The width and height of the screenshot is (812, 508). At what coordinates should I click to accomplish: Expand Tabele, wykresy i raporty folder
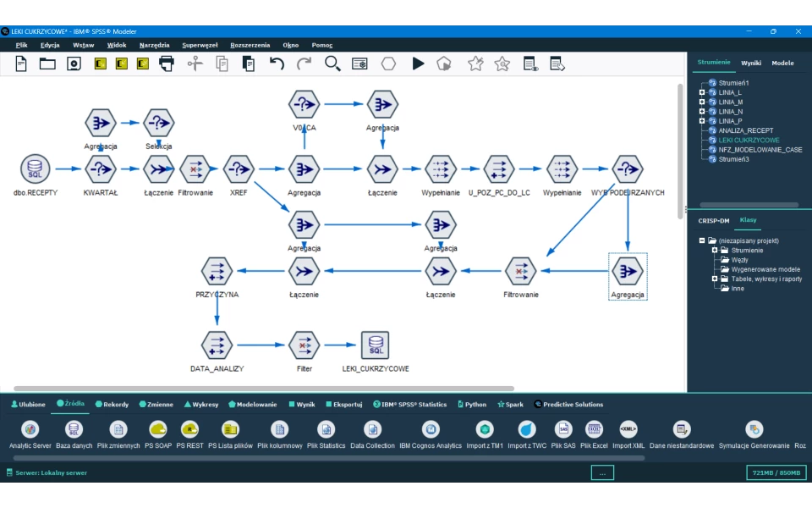[714, 279]
